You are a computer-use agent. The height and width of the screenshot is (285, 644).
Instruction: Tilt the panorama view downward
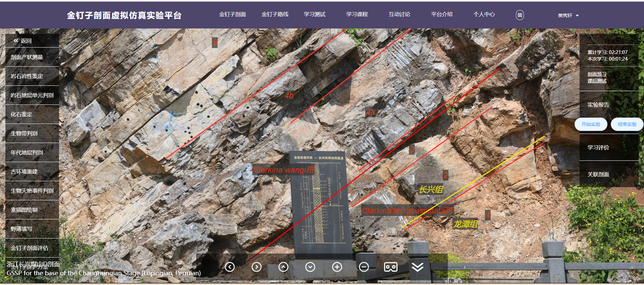click(310, 267)
